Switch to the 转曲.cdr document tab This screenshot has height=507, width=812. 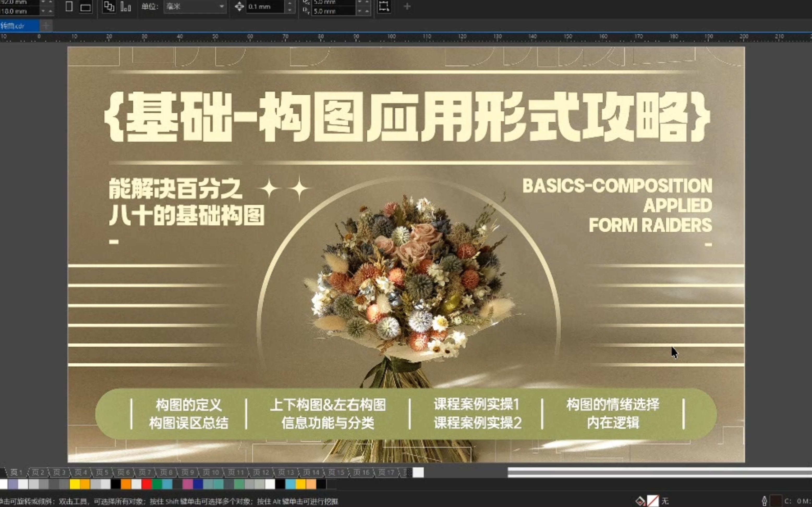coord(19,26)
